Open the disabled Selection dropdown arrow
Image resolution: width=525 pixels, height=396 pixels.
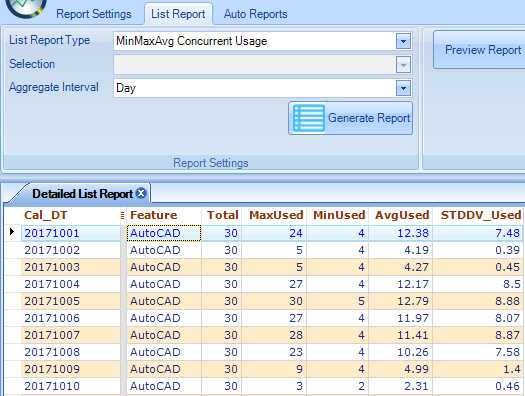click(x=403, y=65)
